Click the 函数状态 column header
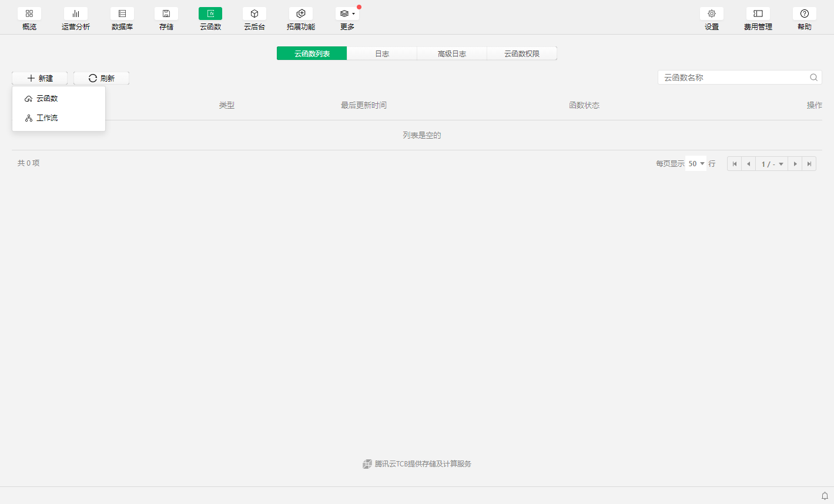Screen dimensions: 834x504 pos(584,105)
